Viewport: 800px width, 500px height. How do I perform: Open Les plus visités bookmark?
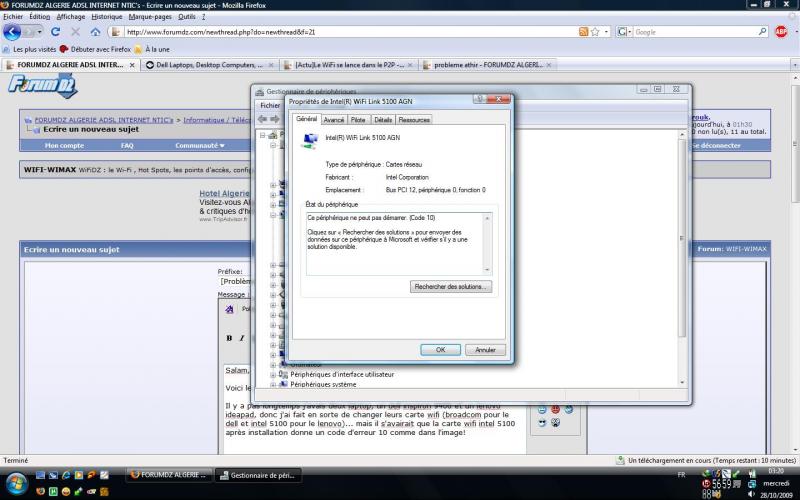tap(30, 49)
